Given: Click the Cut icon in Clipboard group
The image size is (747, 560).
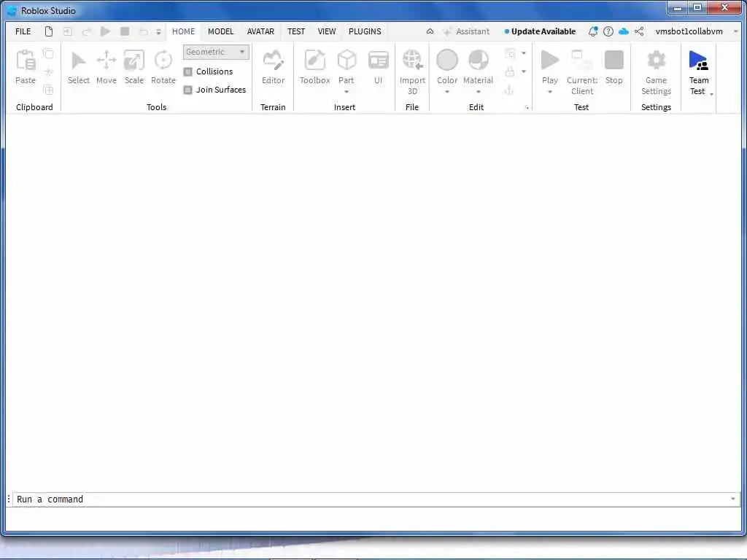Looking at the screenshot, I should tap(48, 71).
